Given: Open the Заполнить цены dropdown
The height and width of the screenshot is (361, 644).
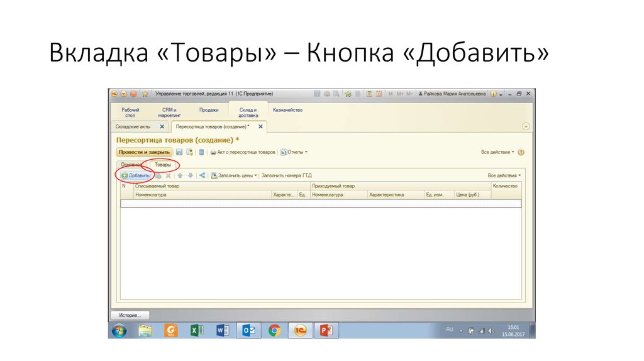Looking at the screenshot, I should [234, 175].
